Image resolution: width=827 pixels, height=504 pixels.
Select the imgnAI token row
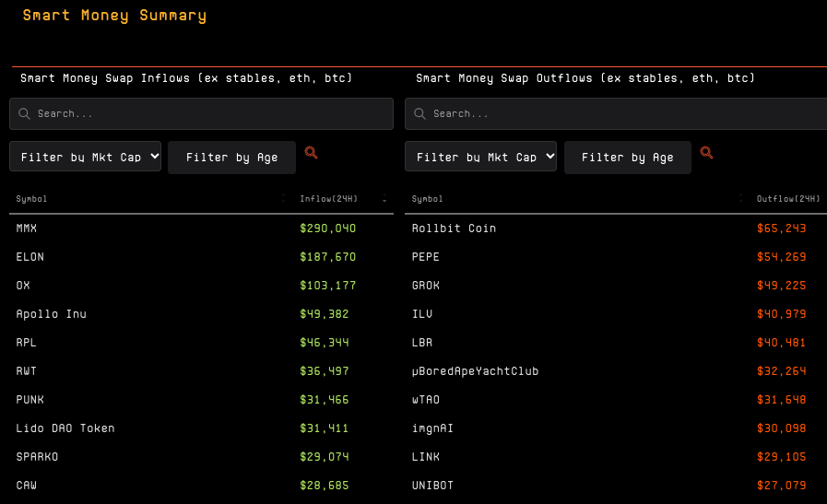(616, 428)
